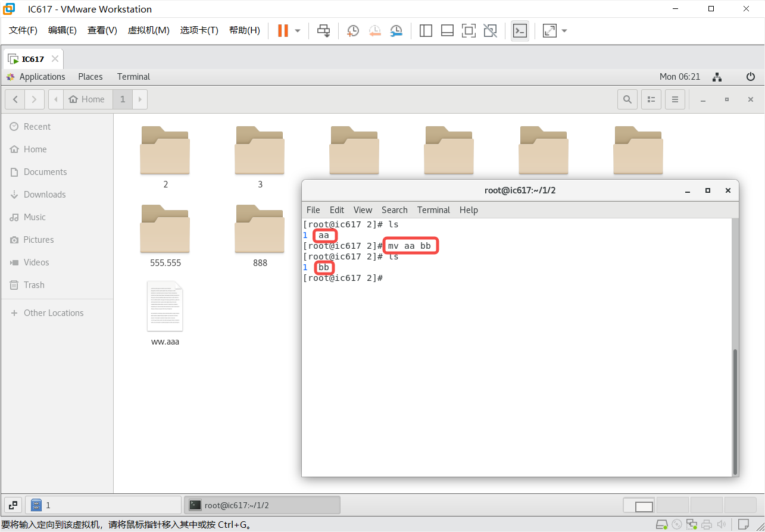Click the show desktop icon in taskbar

click(13, 505)
